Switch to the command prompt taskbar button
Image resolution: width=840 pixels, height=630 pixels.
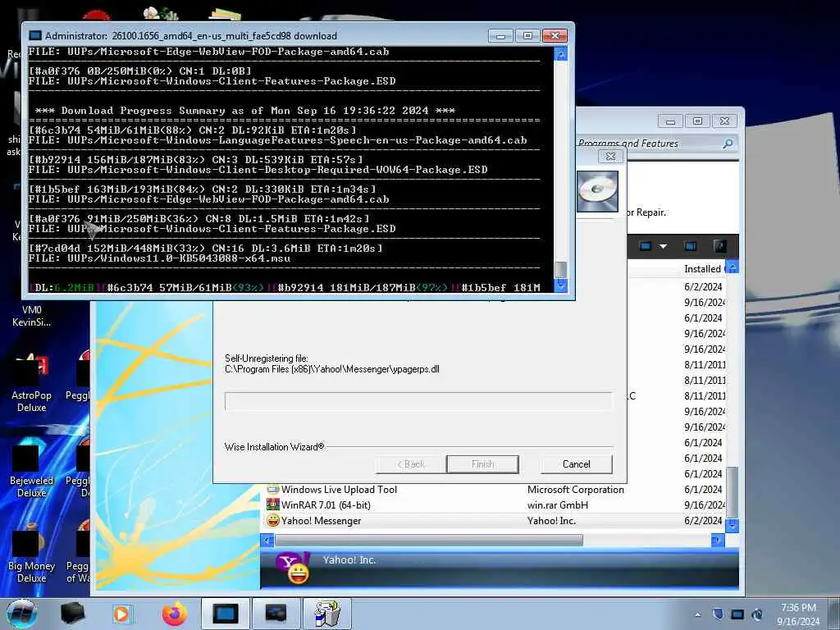coord(225,614)
